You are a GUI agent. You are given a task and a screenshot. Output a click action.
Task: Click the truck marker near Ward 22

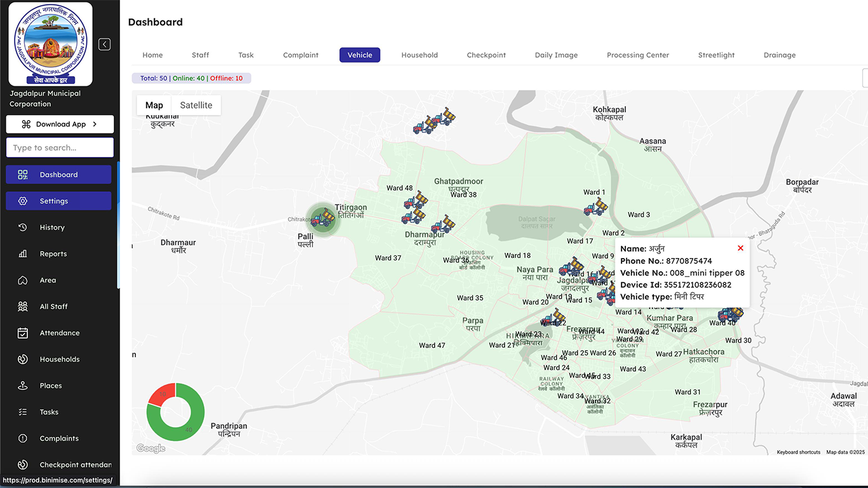(553, 317)
